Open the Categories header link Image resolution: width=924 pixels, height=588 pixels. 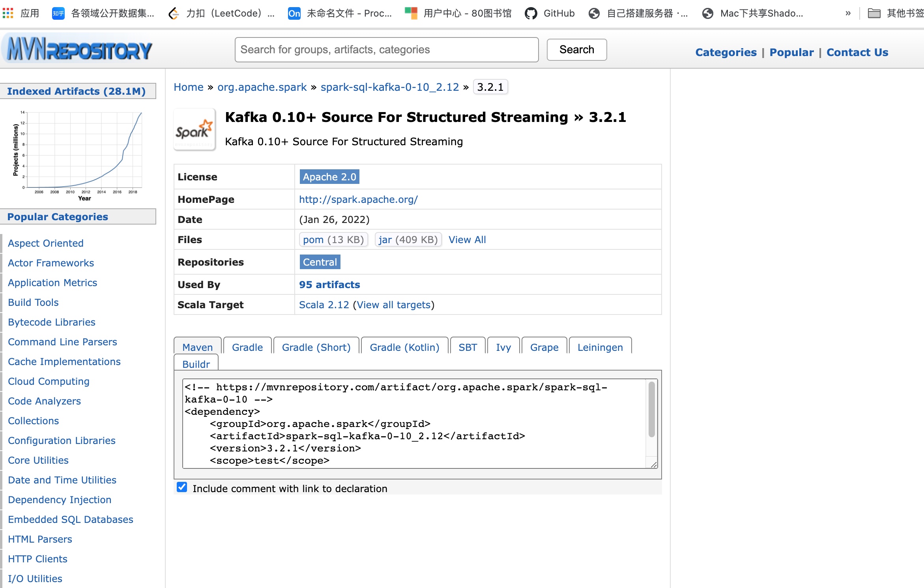coord(726,52)
